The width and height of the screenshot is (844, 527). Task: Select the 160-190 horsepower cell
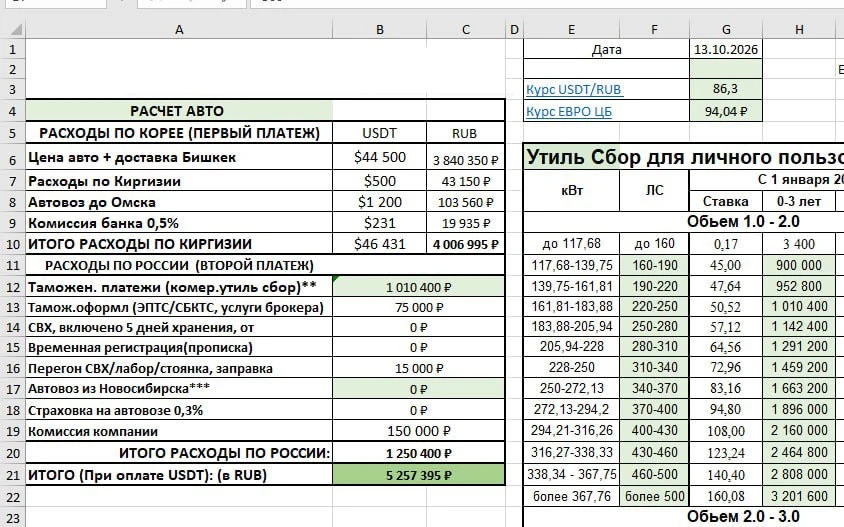click(x=654, y=265)
